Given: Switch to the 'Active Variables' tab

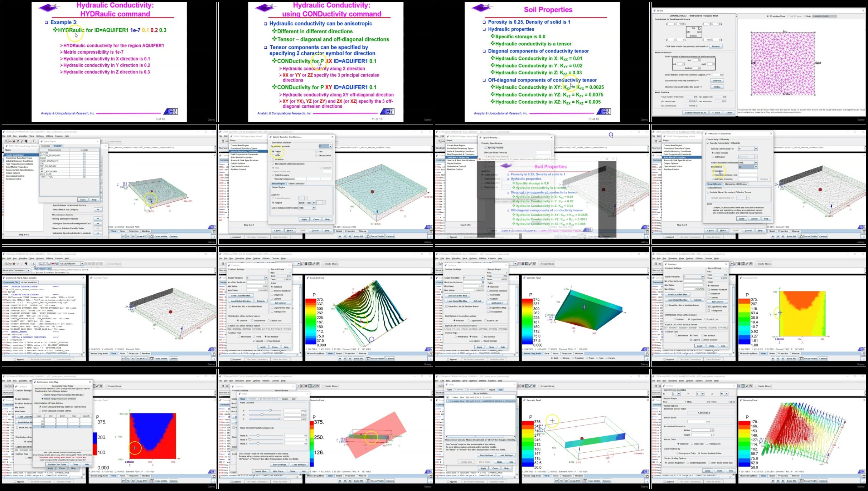Looking at the screenshot, I should [29, 283].
